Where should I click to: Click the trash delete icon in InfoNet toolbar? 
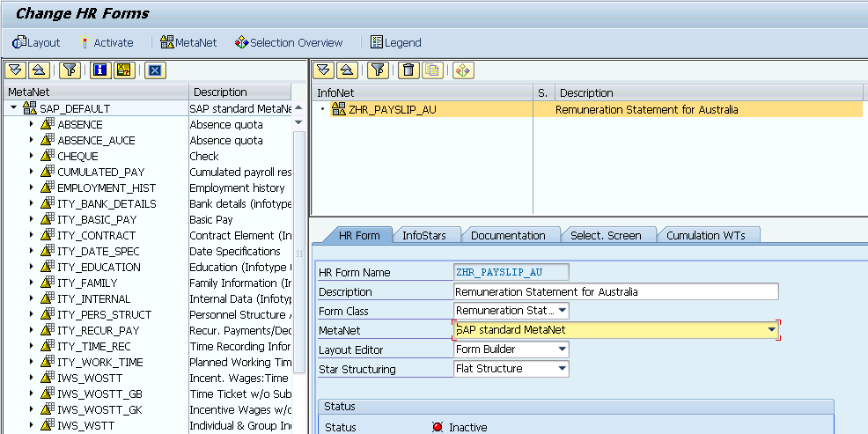[x=408, y=70]
